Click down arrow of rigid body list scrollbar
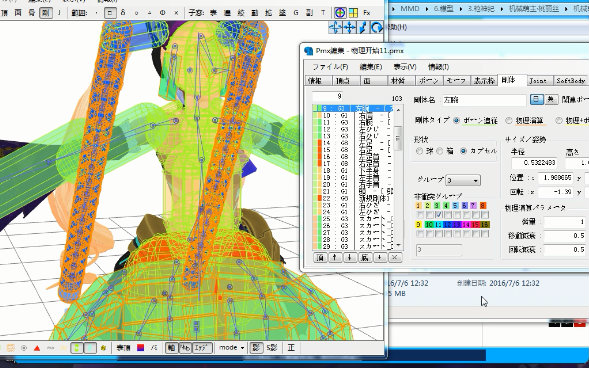 (x=398, y=246)
